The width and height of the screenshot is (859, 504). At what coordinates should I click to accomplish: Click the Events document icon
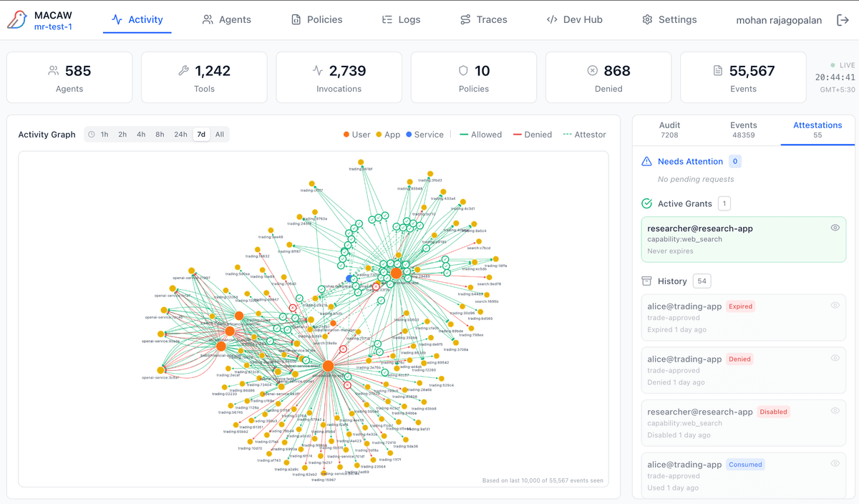pyautogui.click(x=718, y=71)
